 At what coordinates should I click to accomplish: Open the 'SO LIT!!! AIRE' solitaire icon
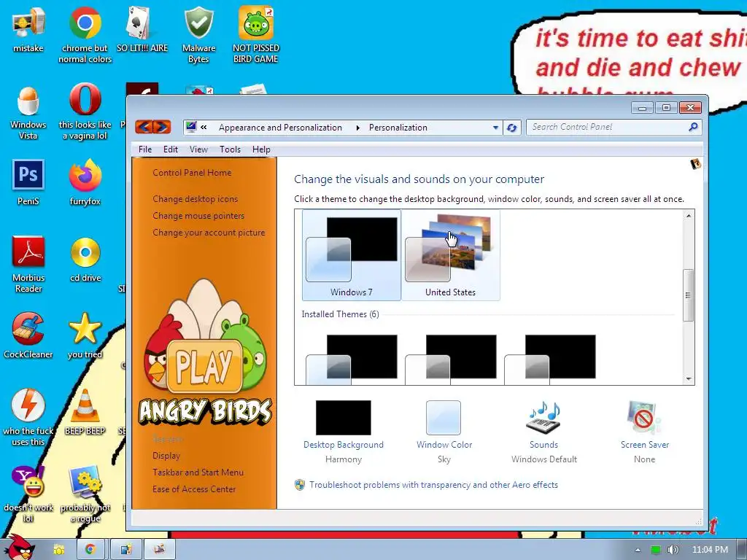(x=142, y=29)
